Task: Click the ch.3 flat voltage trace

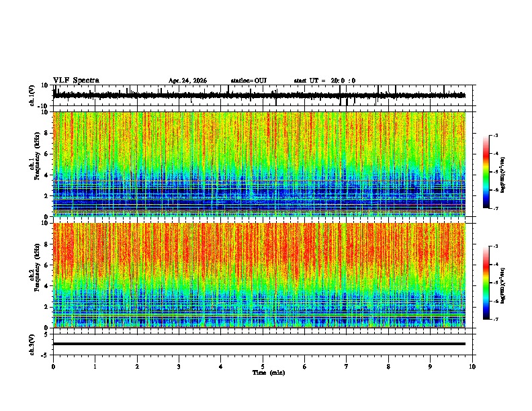Action: (x=259, y=344)
